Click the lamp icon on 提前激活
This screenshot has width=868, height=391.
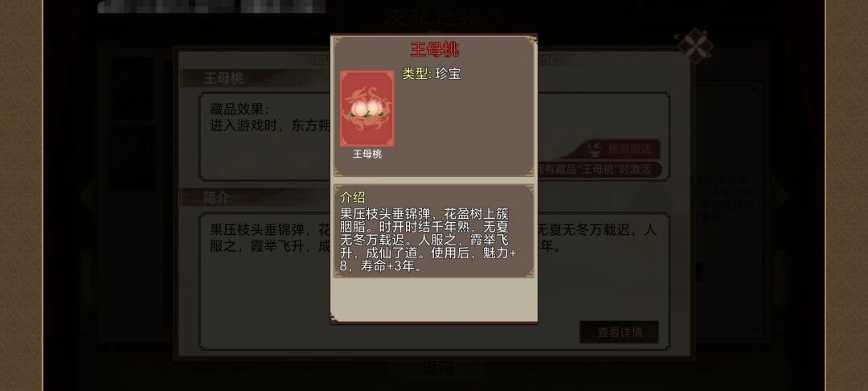click(595, 148)
